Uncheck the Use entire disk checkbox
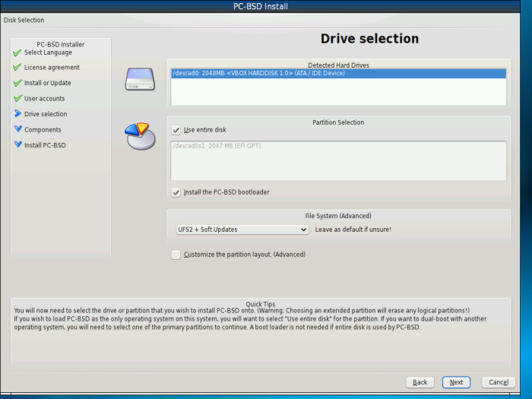Image resolution: width=532 pixels, height=399 pixels. click(x=176, y=130)
